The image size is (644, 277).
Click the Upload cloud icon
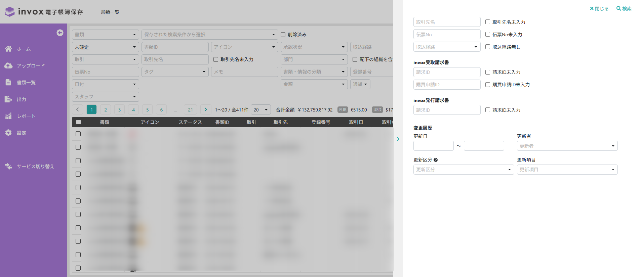coord(8,65)
